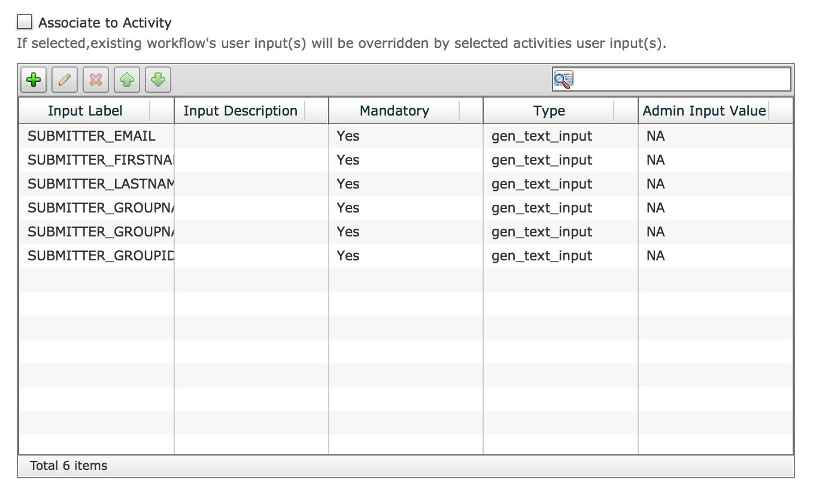Click Yes in the SUBMITTER_FIRSTNAME row
The height and width of the screenshot is (504, 819).
point(348,160)
